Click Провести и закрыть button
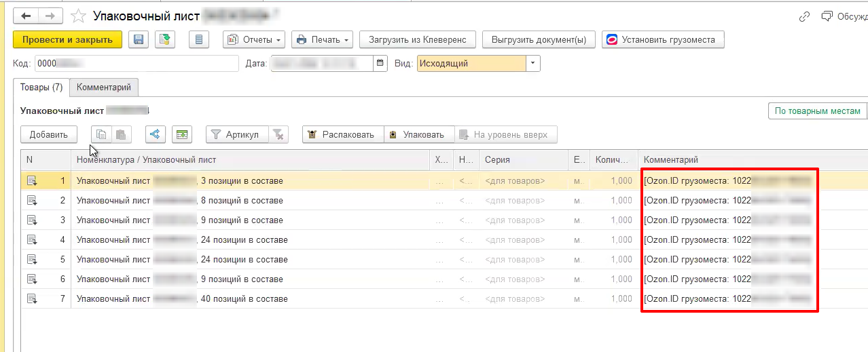The width and height of the screenshot is (868, 352). click(x=67, y=39)
